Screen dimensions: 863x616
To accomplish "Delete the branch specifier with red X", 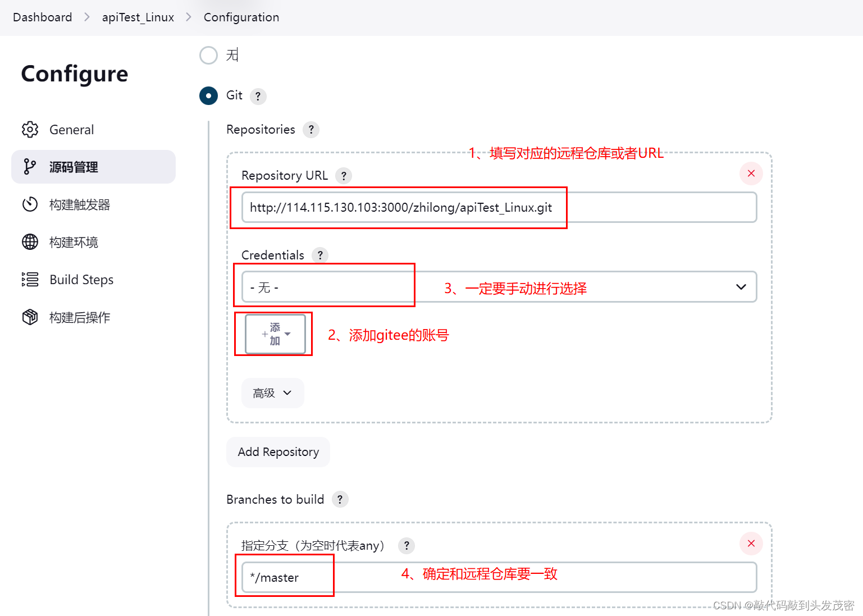I will (751, 544).
